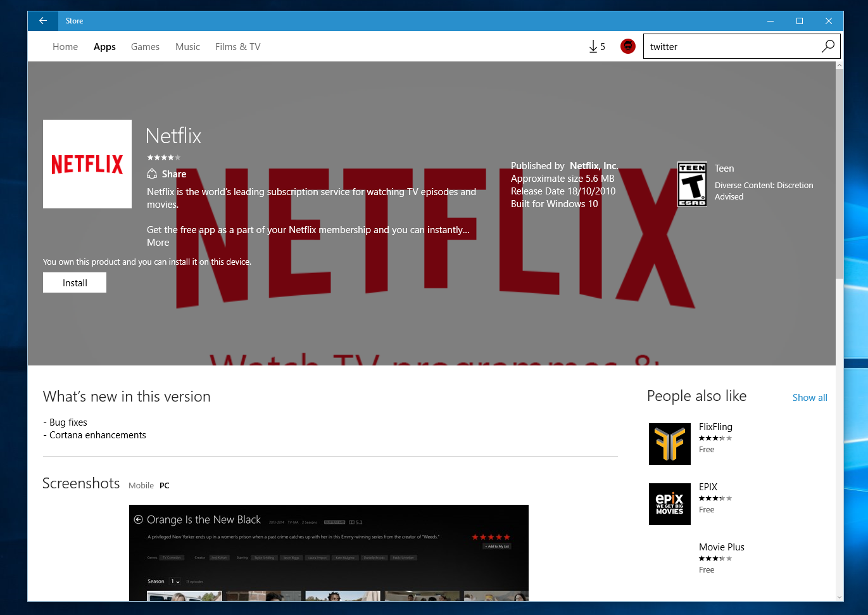Click the Netflix app logo tile
This screenshot has height=615, width=868.
pyautogui.click(x=87, y=164)
